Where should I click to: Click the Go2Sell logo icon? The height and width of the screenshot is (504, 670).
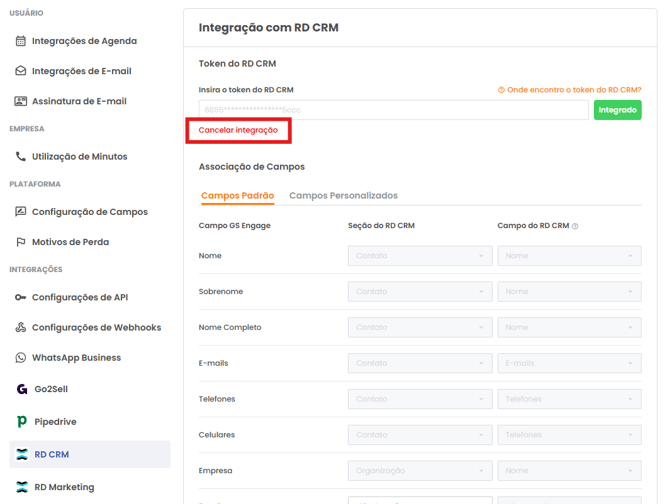[x=22, y=389]
